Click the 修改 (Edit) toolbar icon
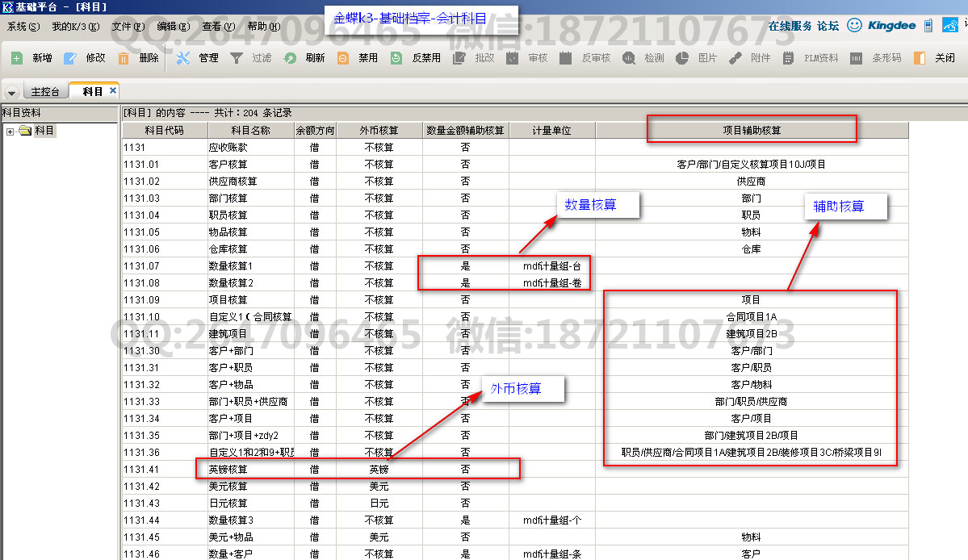This screenshot has height=560, width=968. pos(70,58)
